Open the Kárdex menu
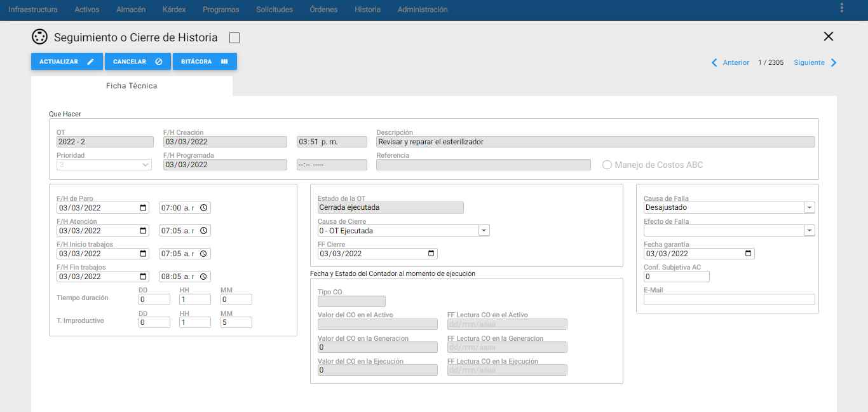Screen dimensions: 868x412 point(174,10)
